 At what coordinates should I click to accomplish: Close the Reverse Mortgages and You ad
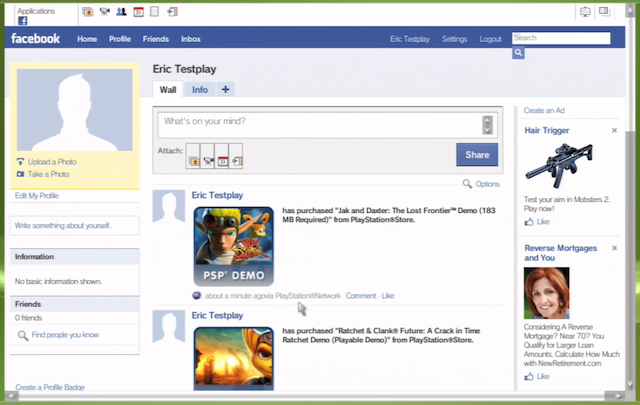click(614, 248)
